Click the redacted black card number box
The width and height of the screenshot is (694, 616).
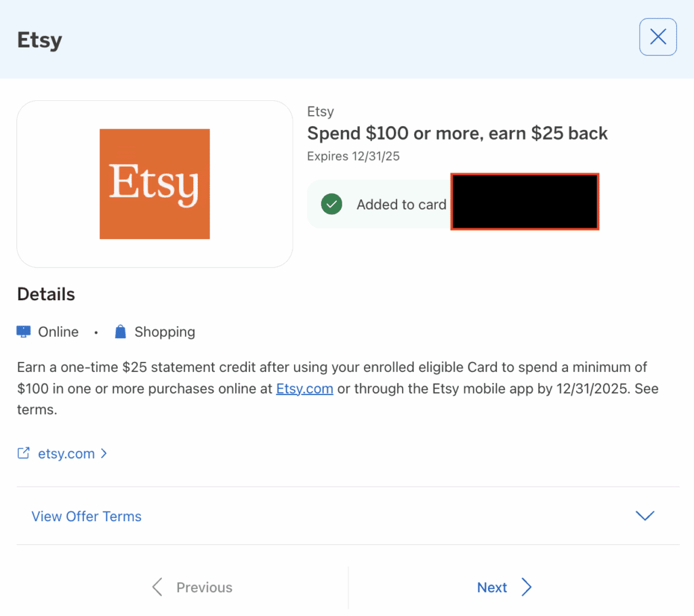525,201
